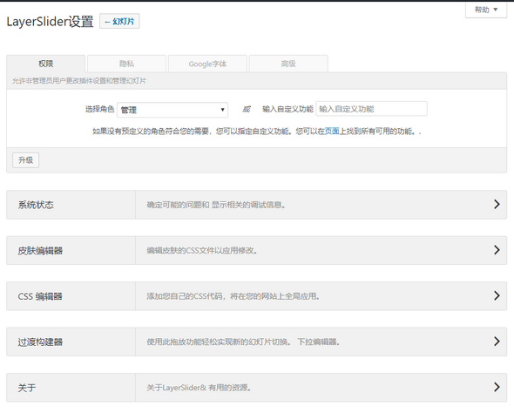Open the 关于 section title
The width and height of the screenshot is (514, 420).
(x=27, y=388)
